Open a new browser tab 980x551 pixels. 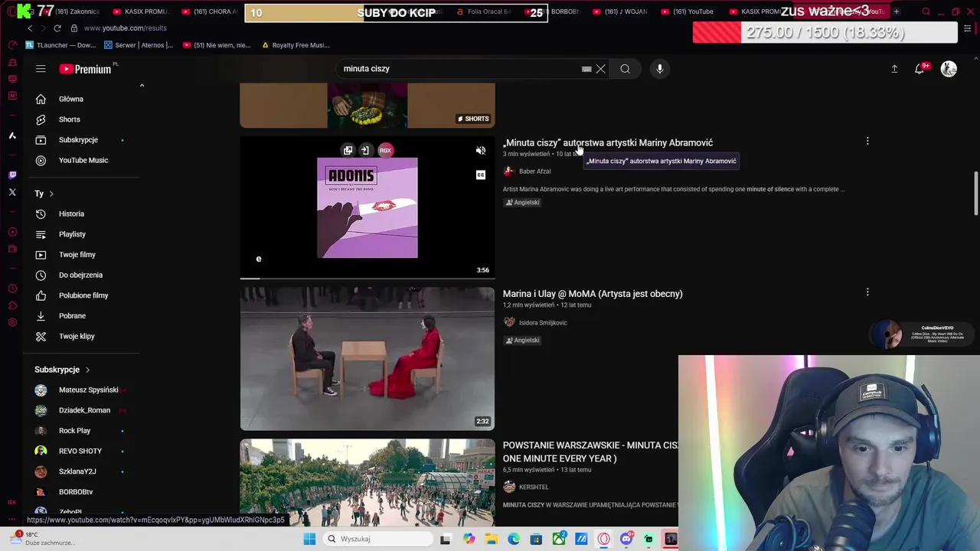[896, 11]
